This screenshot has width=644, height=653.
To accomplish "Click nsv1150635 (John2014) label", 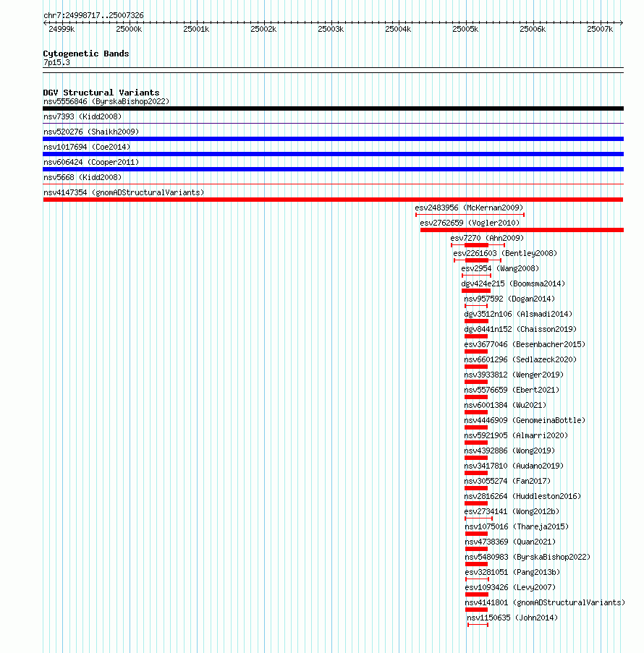I will point(512,618).
